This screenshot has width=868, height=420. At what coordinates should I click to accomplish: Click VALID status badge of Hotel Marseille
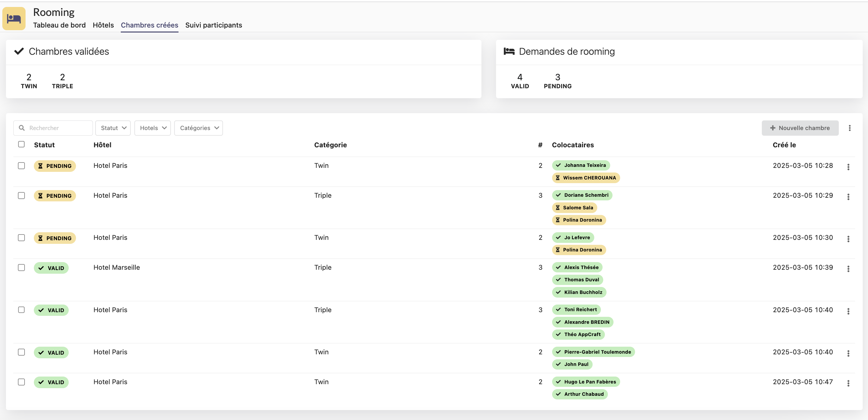[51, 268]
